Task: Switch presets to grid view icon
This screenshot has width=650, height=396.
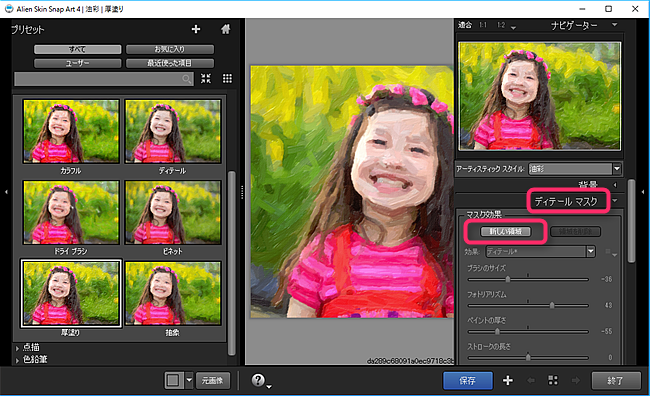Action: click(227, 78)
